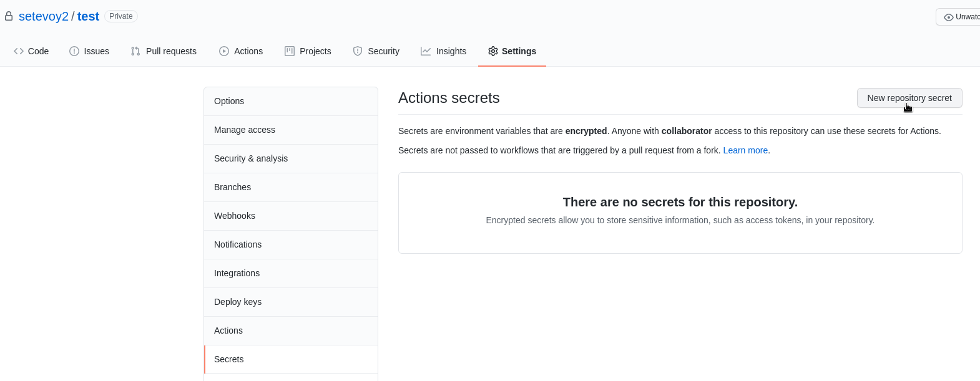Click the Pull requests branch icon
Screen dimensions: 980x381
[135, 51]
